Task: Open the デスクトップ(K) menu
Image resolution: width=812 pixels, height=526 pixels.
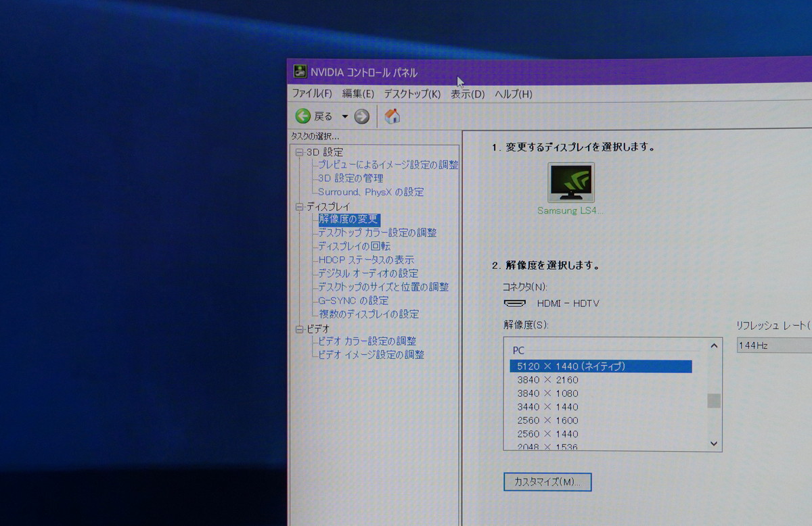Action: pos(412,94)
